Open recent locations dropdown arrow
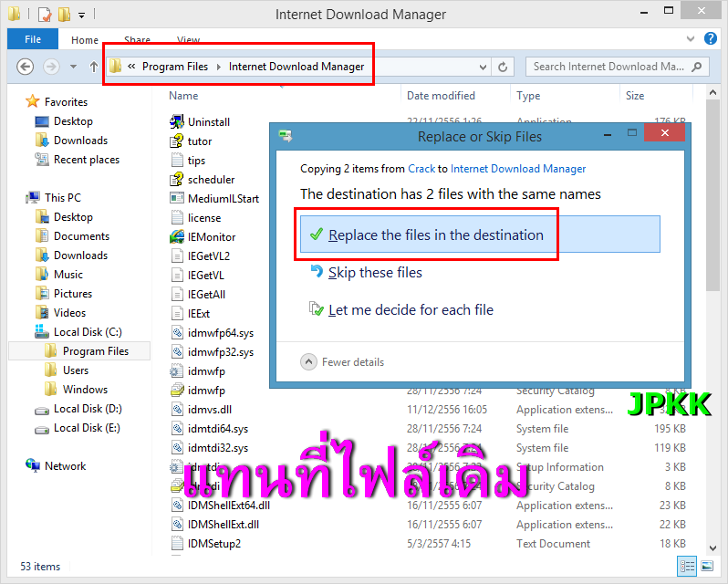Image resolution: width=728 pixels, height=584 pixels. coord(73,67)
